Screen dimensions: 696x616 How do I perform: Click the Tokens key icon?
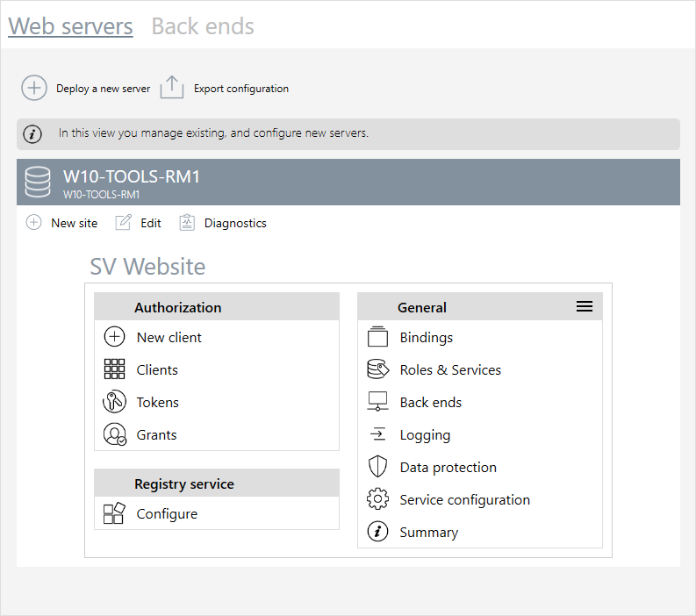pos(114,402)
